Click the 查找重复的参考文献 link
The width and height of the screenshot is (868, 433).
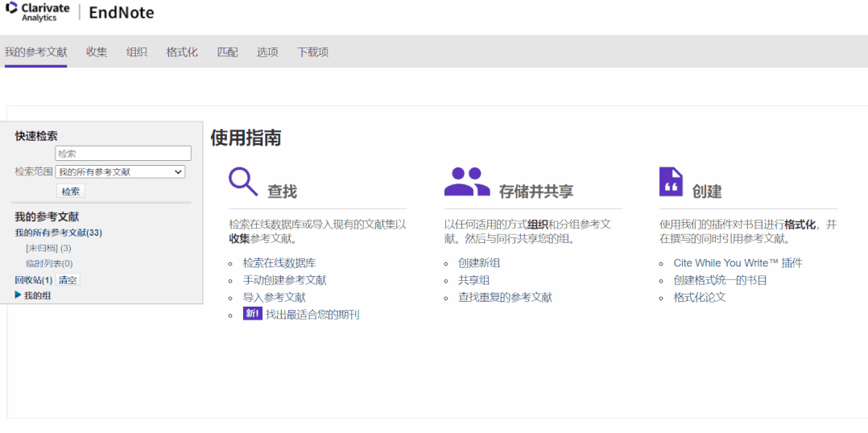(x=505, y=298)
